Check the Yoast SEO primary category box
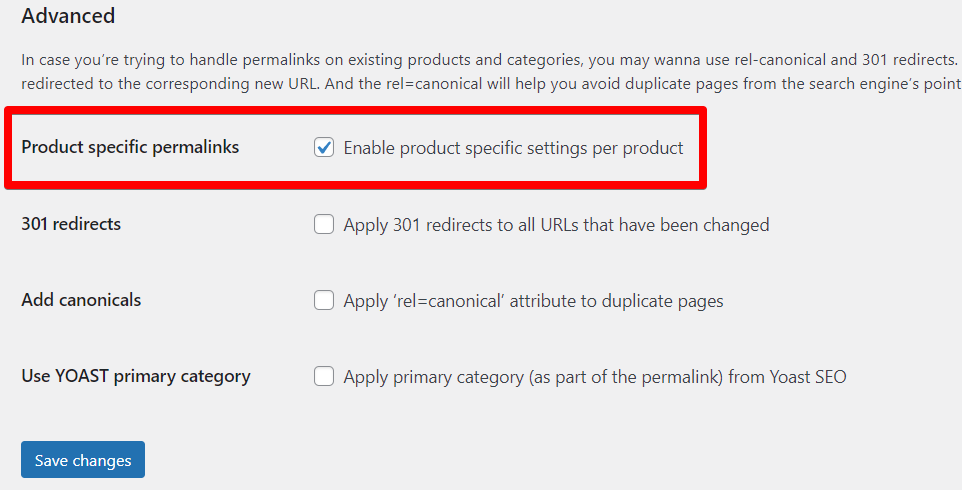This screenshot has height=490, width=962. 324,377
